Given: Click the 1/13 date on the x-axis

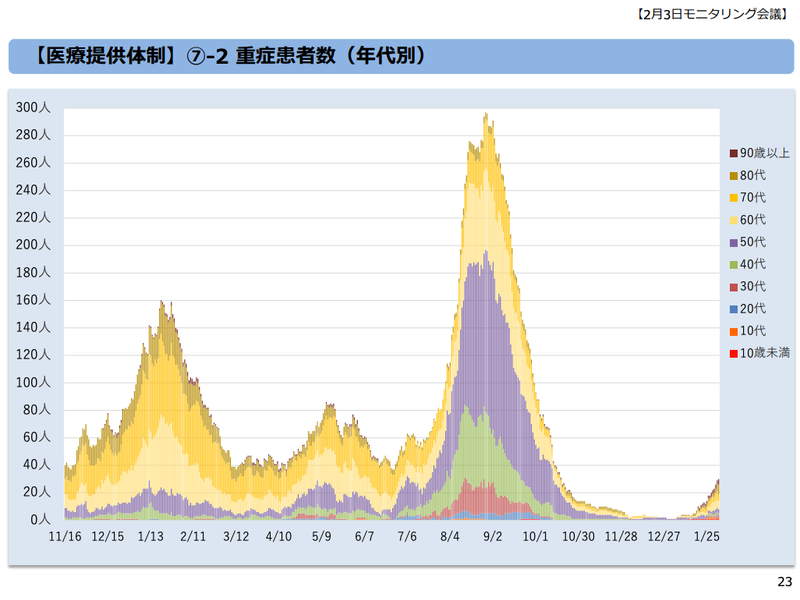Looking at the screenshot, I should click(150, 537).
